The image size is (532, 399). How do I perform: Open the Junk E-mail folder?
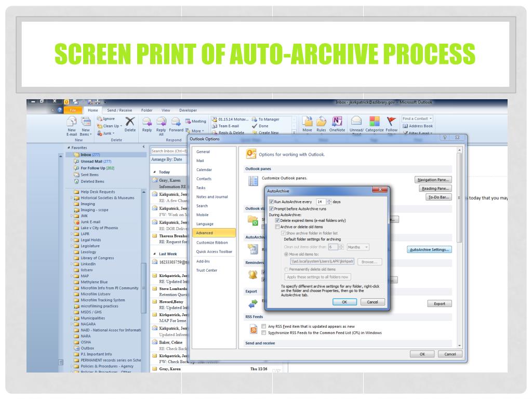coord(87,222)
